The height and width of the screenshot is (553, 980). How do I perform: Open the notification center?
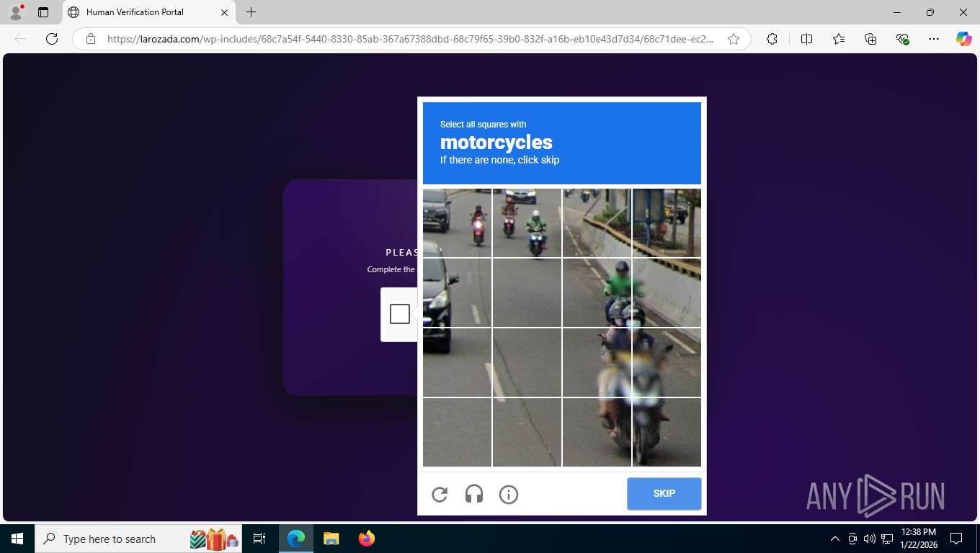pos(956,539)
